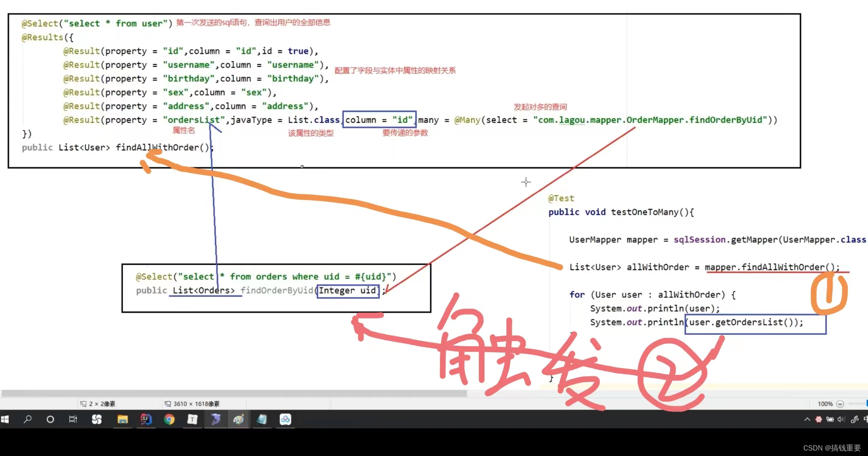Image resolution: width=868 pixels, height=456 pixels.
Task: Click the 'com.lagou.mapper.OrderMapper.findOrderByUid' string
Action: (x=650, y=120)
